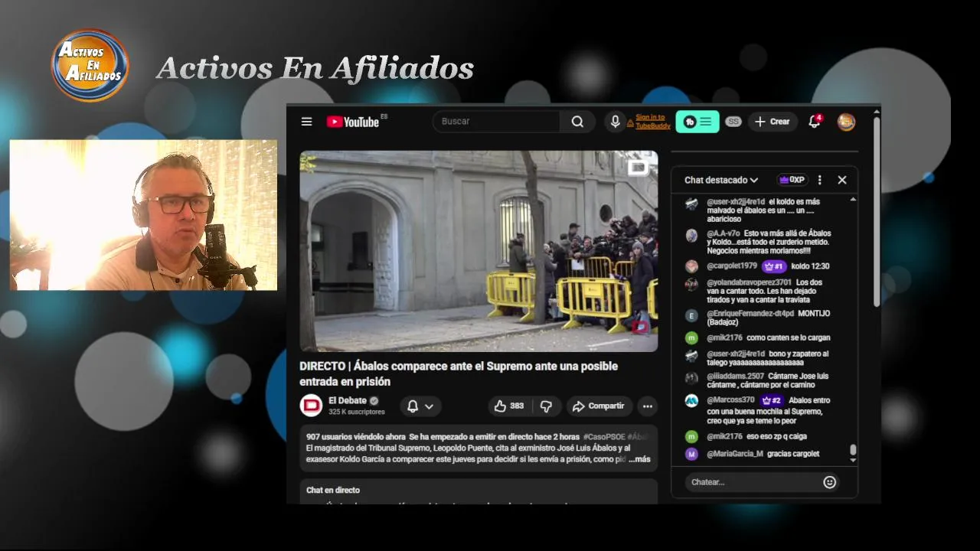Click the gray SS badge
The width and height of the screenshot is (980, 551).
pos(733,122)
